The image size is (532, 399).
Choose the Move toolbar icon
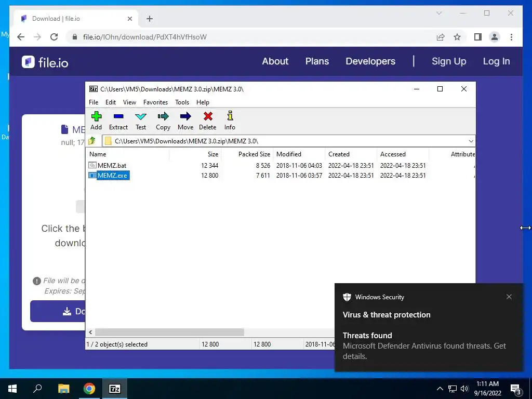[x=185, y=117]
